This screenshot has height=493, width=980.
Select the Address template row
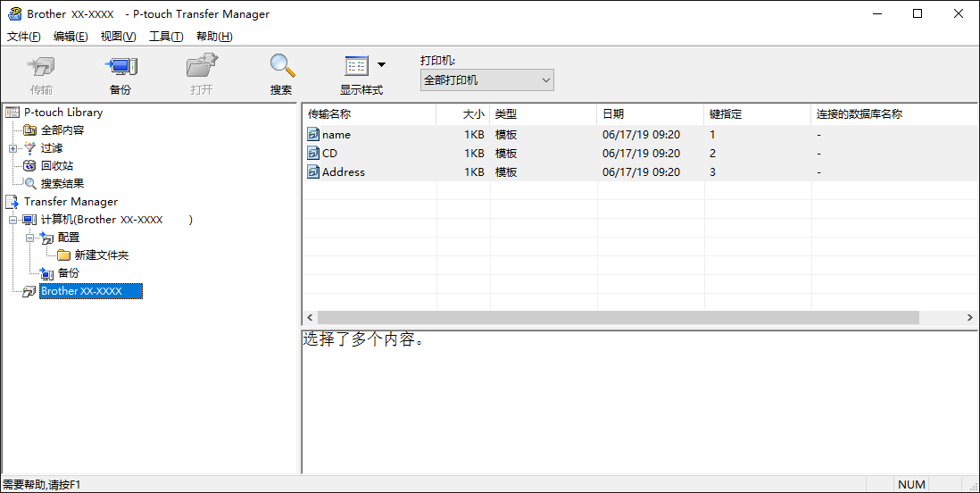click(640, 172)
